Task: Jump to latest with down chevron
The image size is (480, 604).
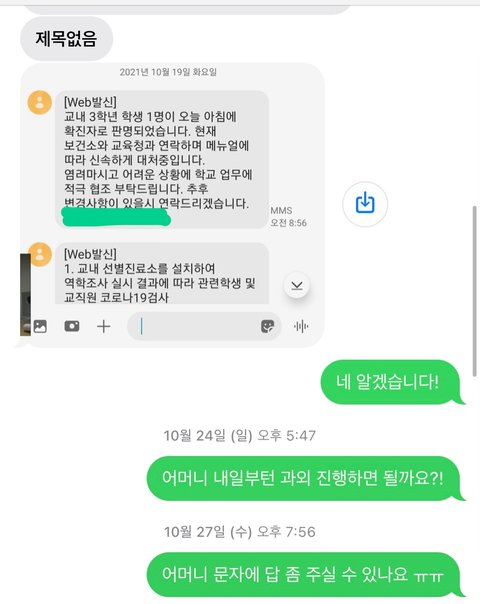Action: pyautogui.click(x=297, y=285)
